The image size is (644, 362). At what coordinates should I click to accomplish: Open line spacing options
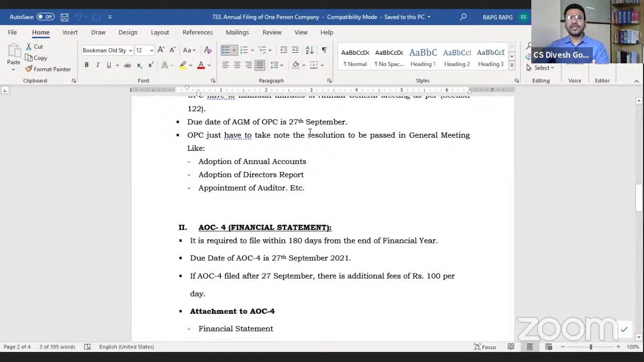tap(276, 65)
